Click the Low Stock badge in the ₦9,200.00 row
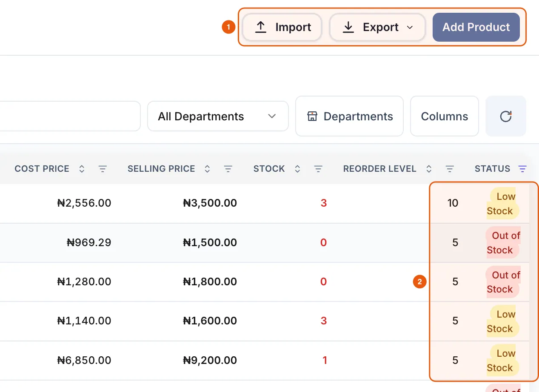The width and height of the screenshot is (539, 392). [502, 361]
